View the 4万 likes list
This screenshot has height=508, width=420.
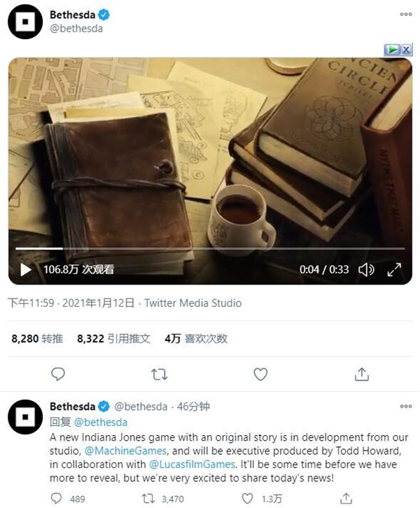click(196, 338)
